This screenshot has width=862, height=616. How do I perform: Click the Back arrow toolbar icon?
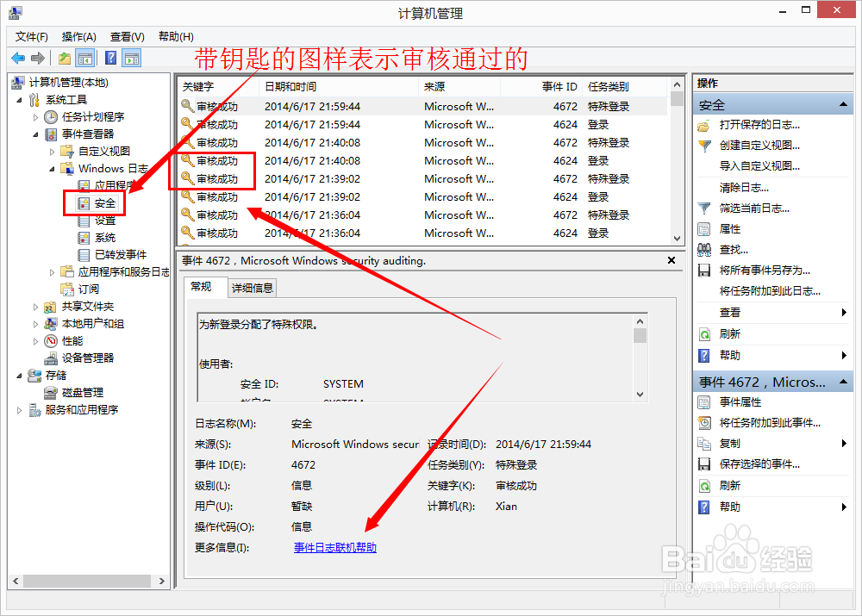(18, 58)
